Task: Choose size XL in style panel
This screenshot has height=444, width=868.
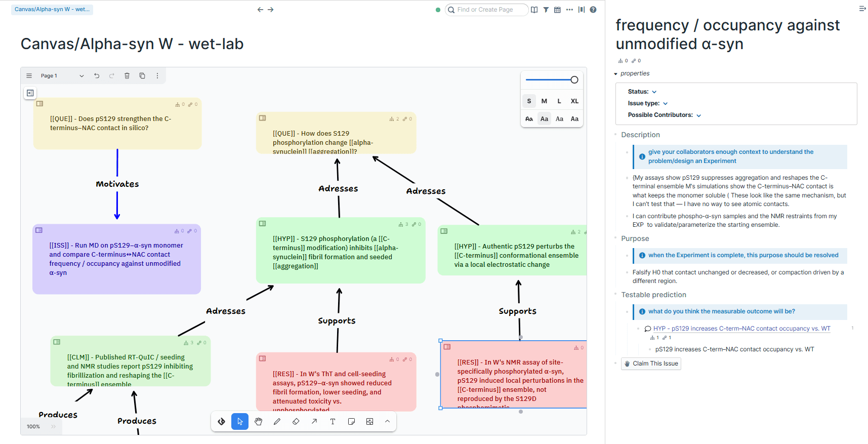Action: [x=574, y=101]
